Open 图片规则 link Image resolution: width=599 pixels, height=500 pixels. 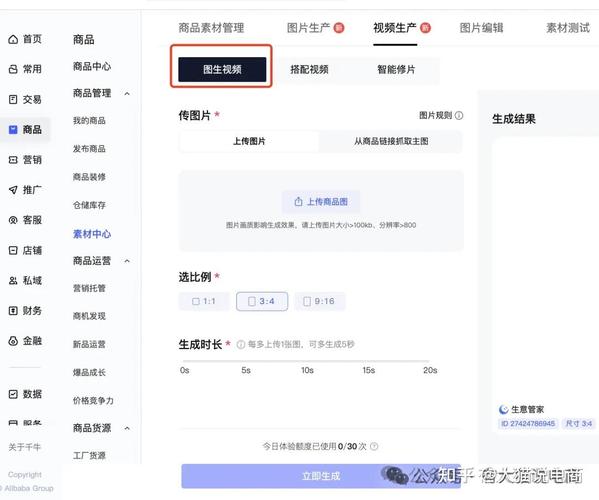coord(435,115)
